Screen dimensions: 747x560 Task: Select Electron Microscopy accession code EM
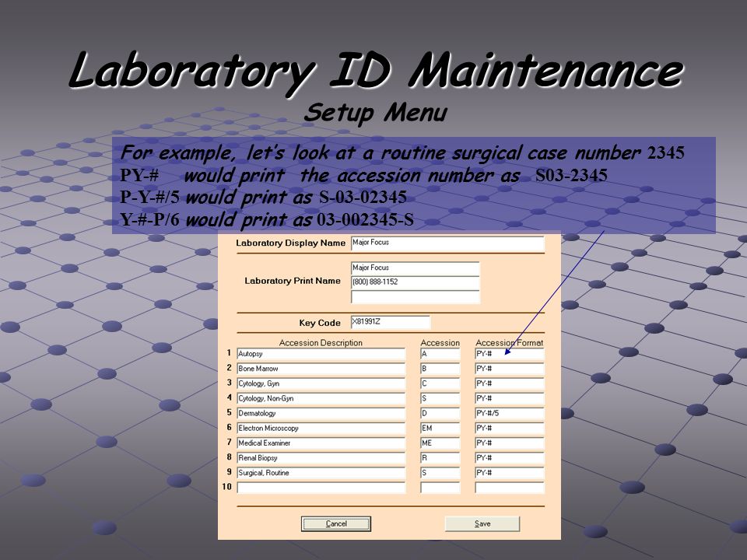click(x=440, y=428)
